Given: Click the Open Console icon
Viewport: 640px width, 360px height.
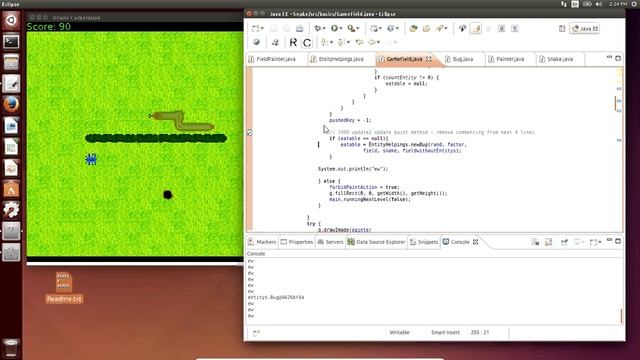Looking at the screenshot, I should click(593, 242).
